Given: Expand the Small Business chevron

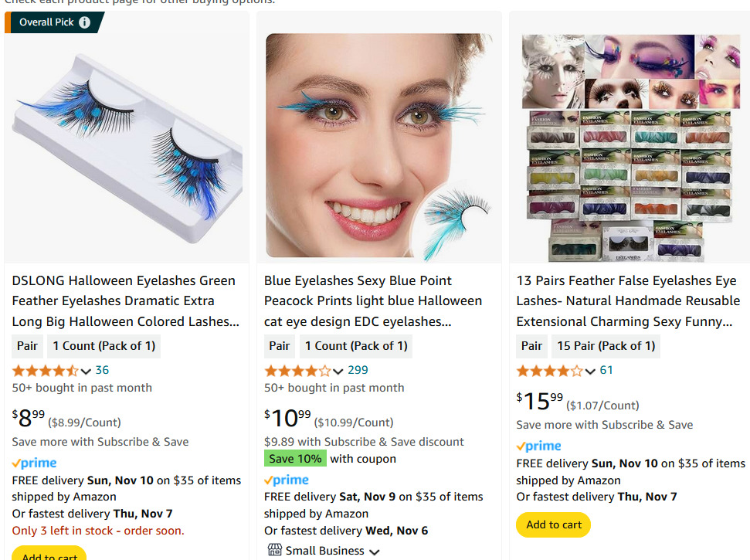Looking at the screenshot, I should click(x=375, y=552).
